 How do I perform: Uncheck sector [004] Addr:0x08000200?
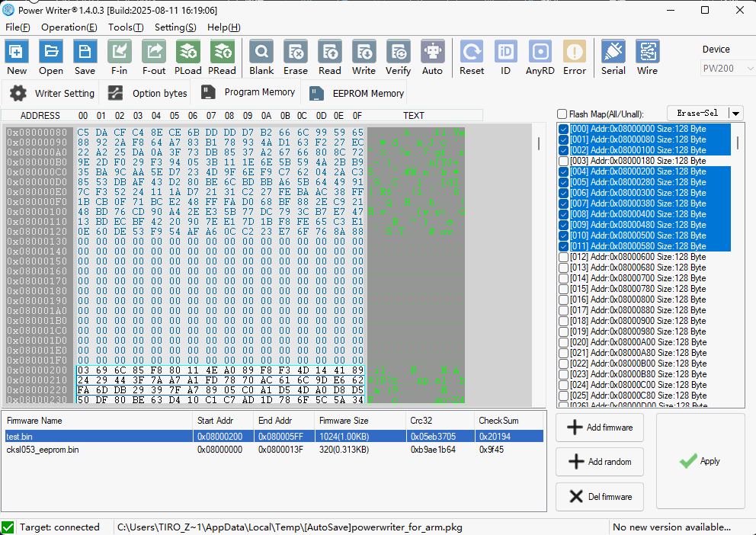coord(563,171)
